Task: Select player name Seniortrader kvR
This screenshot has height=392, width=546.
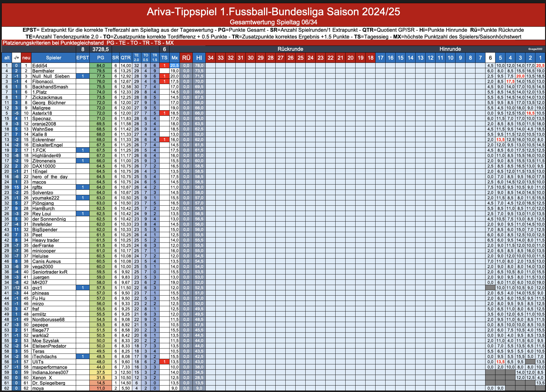Action: (x=50, y=272)
